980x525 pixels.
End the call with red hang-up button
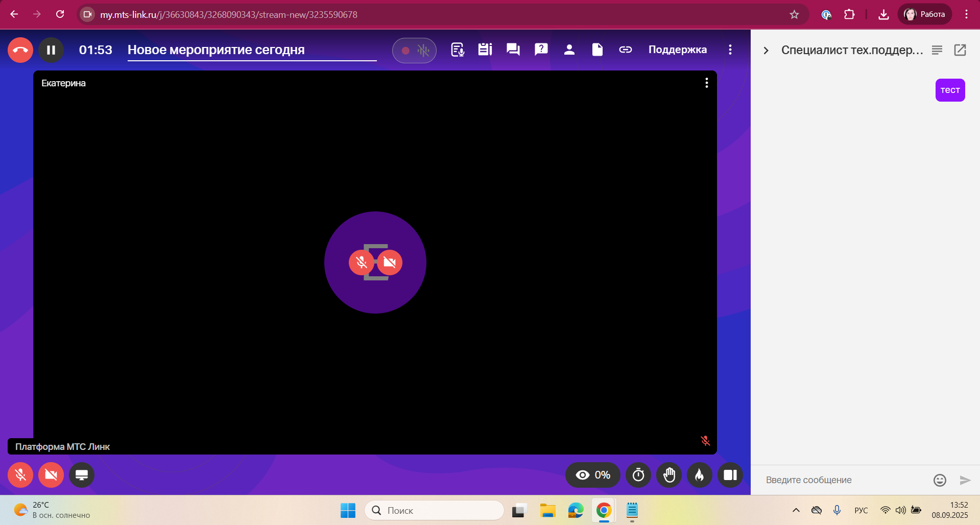pyautogui.click(x=20, y=50)
